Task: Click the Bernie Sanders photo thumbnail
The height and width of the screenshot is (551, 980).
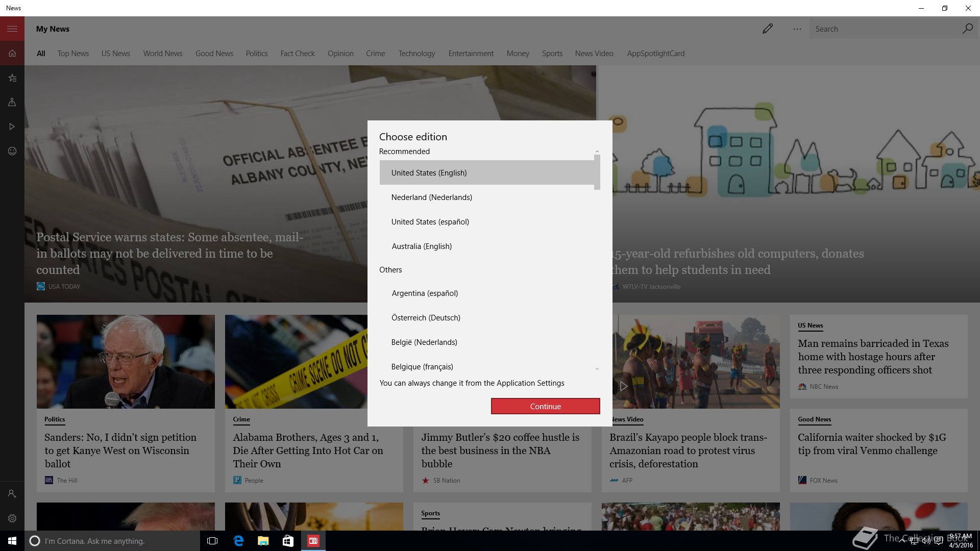Action: click(x=126, y=361)
